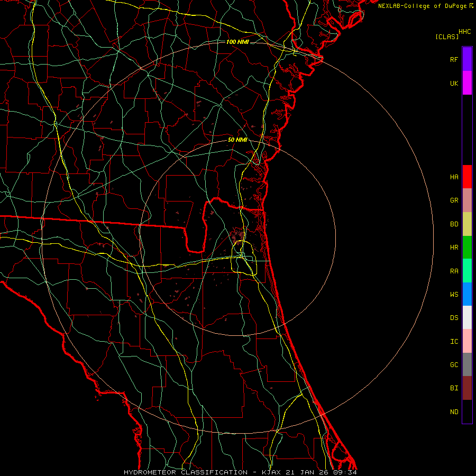476x476 pixels.
Task: Click the UK magenta legend swatch
Action: 467,83
